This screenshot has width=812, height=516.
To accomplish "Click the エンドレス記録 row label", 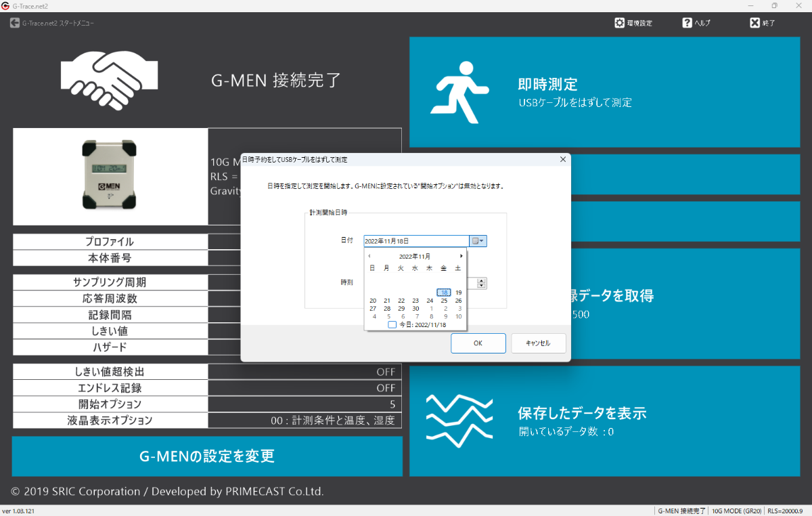I will [x=110, y=388].
